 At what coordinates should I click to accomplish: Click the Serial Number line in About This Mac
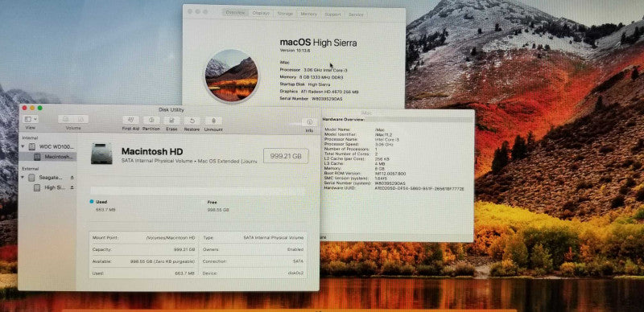coord(311,99)
